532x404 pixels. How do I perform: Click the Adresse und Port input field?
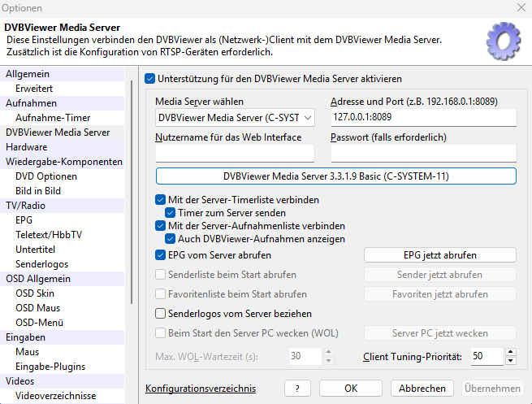(423, 118)
